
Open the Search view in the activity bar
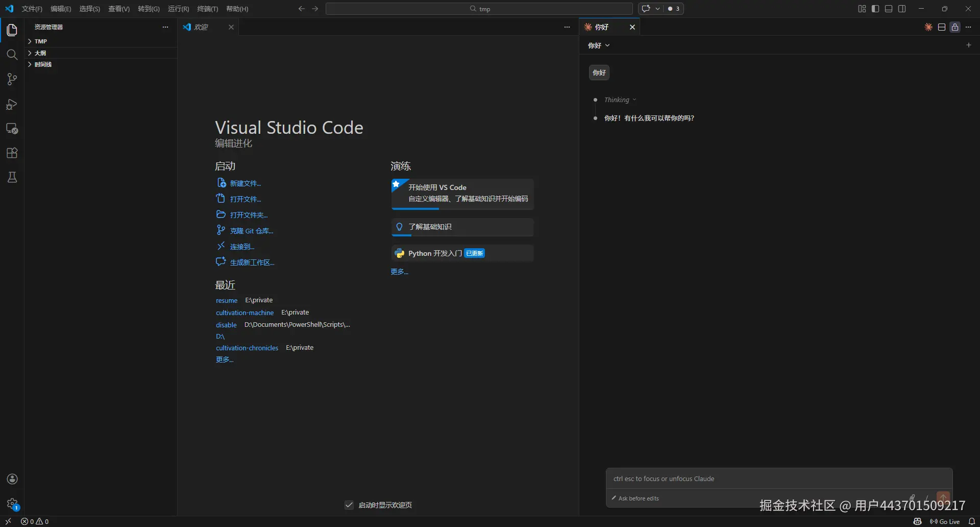coord(12,55)
